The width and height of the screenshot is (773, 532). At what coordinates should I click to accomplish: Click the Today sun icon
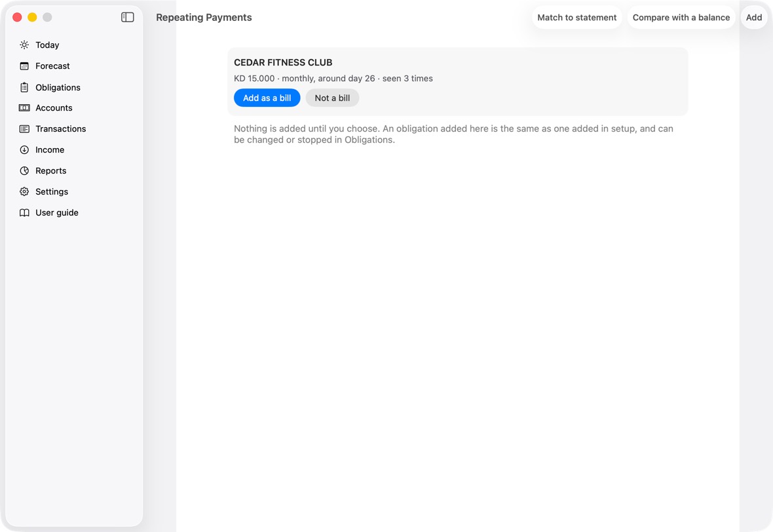24,45
